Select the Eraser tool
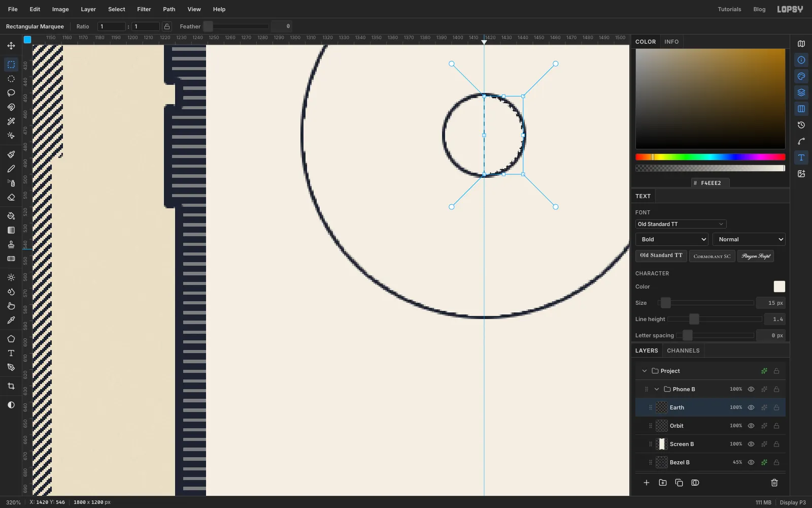Image resolution: width=812 pixels, height=508 pixels. (x=11, y=197)
